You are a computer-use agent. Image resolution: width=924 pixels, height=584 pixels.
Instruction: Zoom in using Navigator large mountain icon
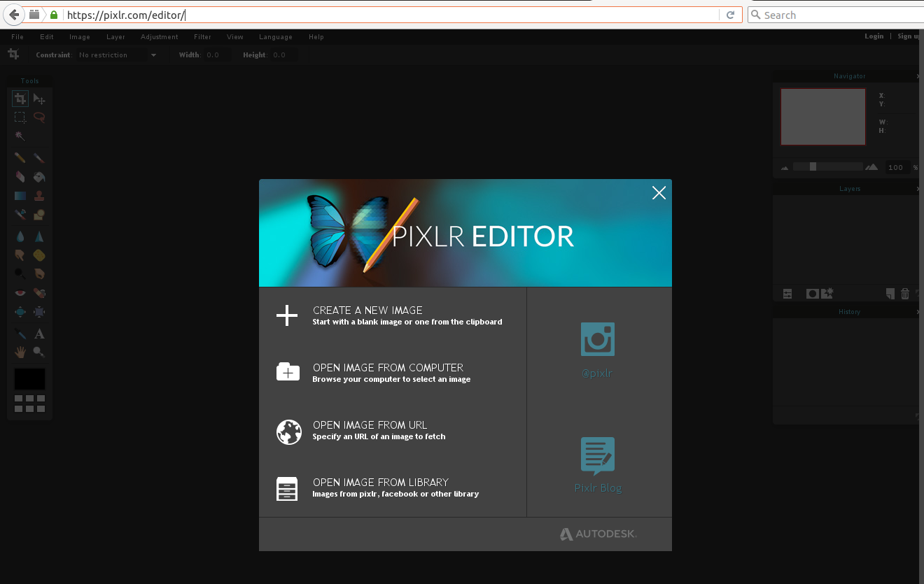(x=871, y=167)
